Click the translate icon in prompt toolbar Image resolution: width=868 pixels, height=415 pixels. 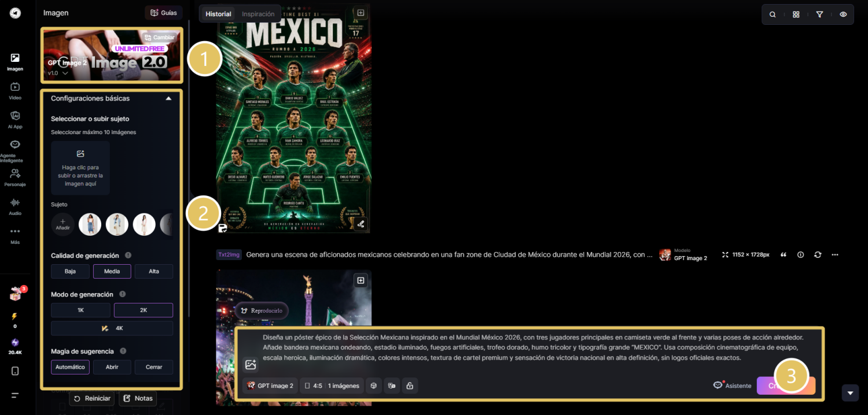392,386
